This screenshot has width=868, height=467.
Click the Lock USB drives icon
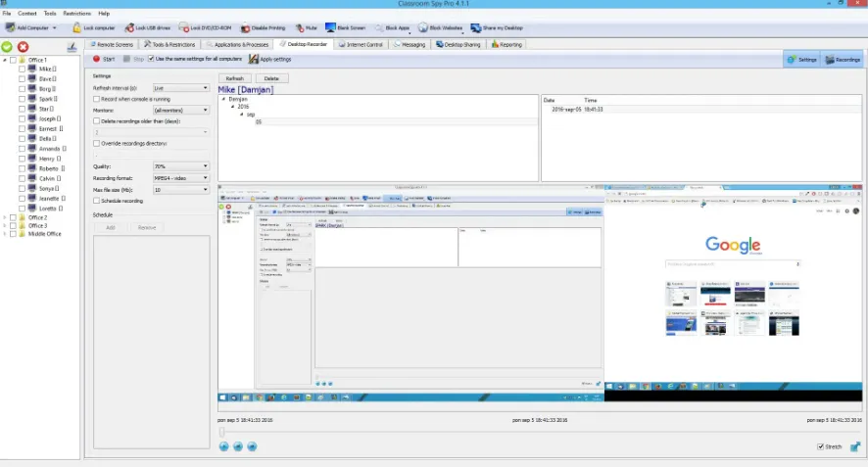[129, 27]
